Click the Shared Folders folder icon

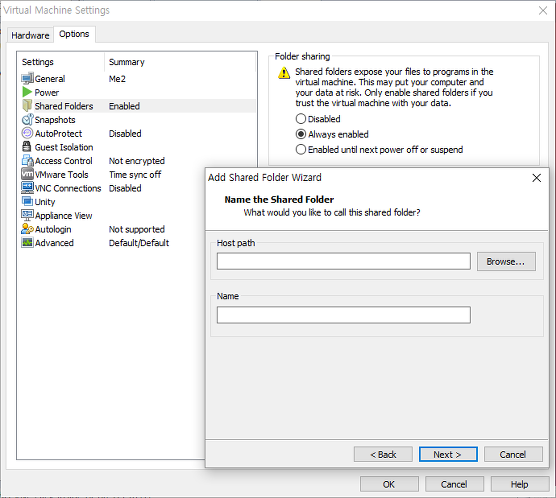coord(27,105)
